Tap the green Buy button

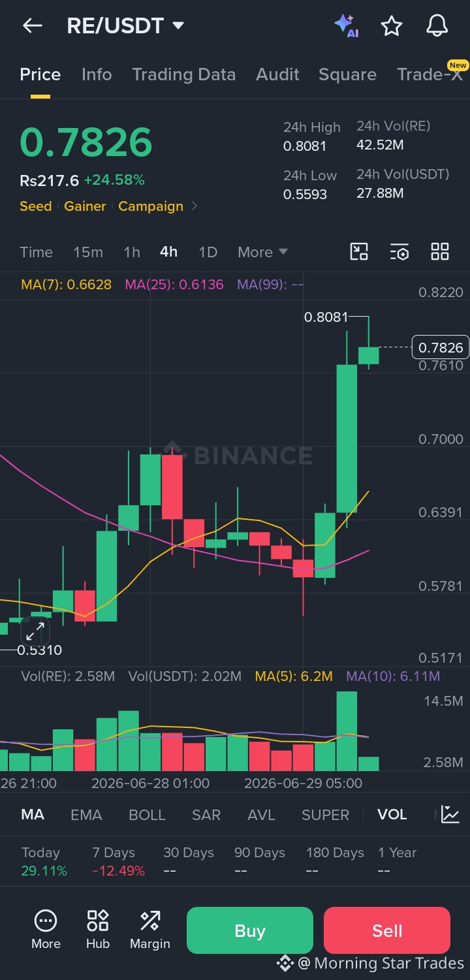pyautogui.click(x=250, y=930)
